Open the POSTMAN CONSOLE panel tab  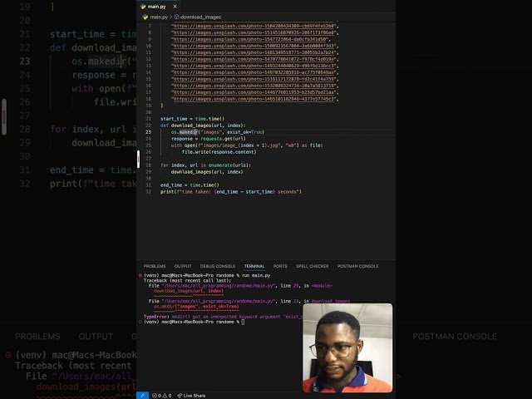357,266
